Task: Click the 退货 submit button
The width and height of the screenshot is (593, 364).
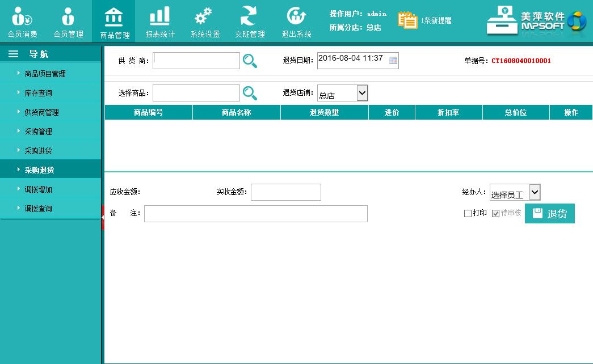Action: [549, 214]
